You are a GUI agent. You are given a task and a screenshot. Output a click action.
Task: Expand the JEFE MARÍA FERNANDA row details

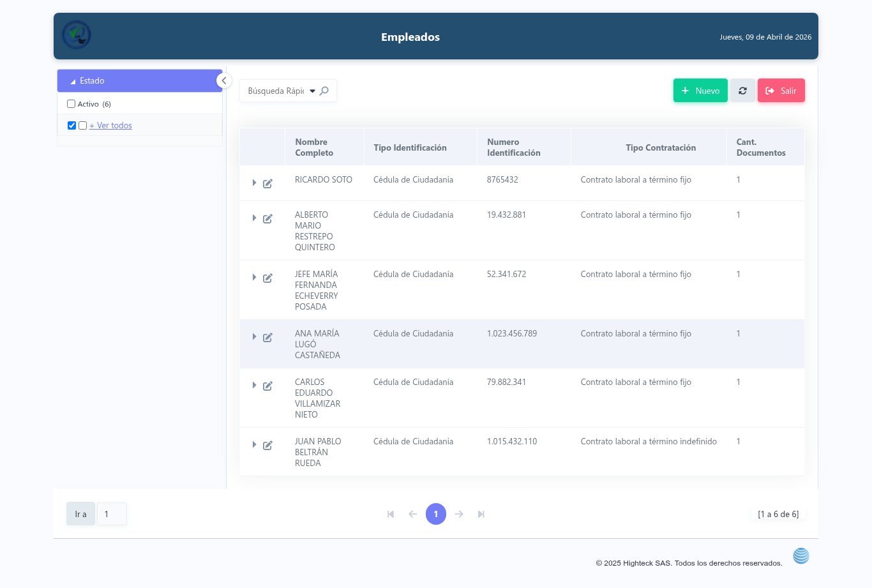[x=254, y=278]
